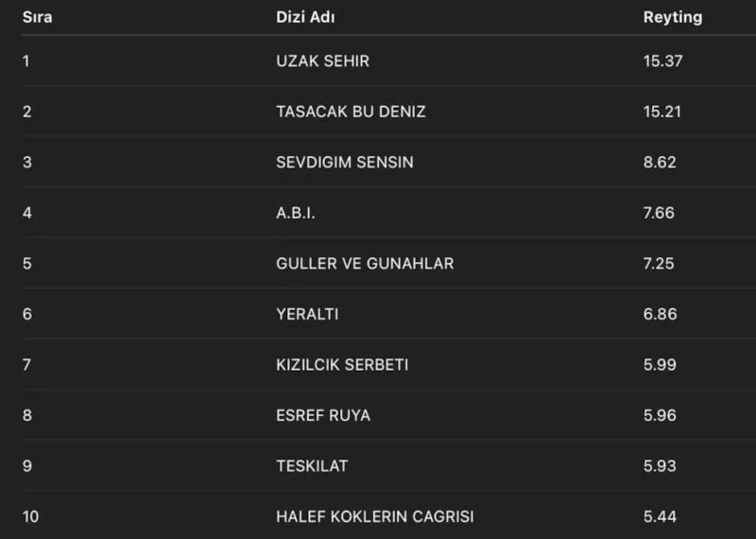Click the A.B.I. series name
Image resolution: width=756 pixels, height=539 pixels.
[296, 213]
